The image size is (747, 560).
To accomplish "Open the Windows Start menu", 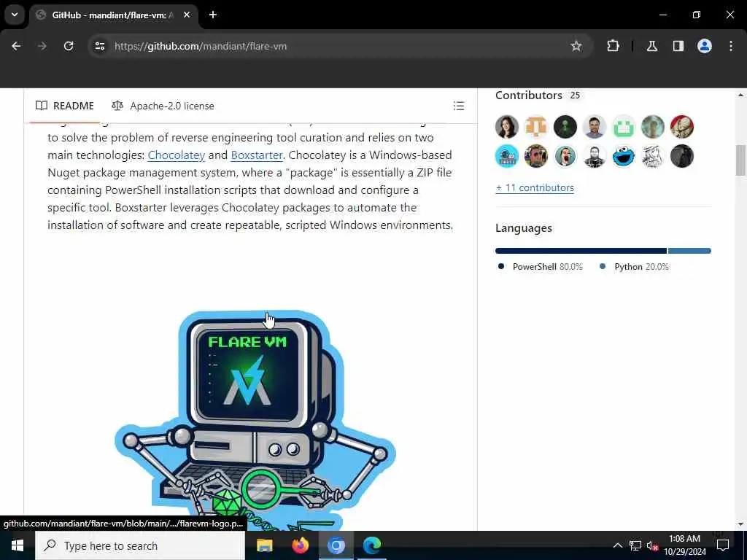I will 18,545.
